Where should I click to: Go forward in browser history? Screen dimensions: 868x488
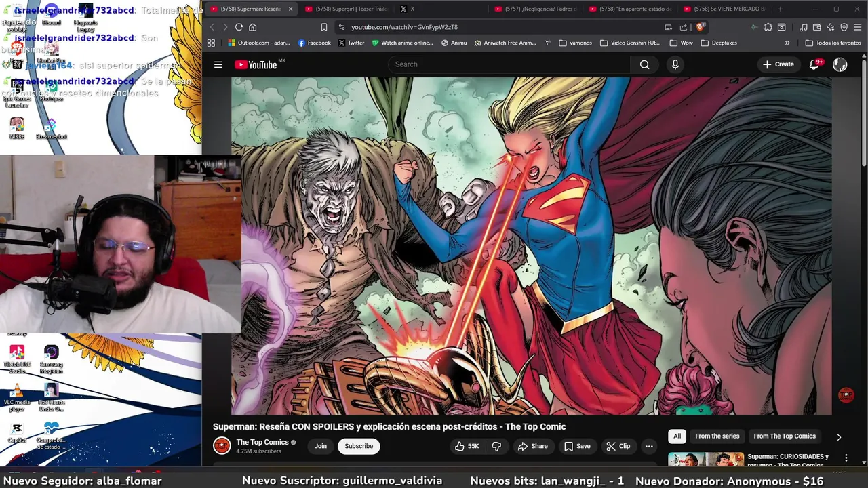point(225,27)
